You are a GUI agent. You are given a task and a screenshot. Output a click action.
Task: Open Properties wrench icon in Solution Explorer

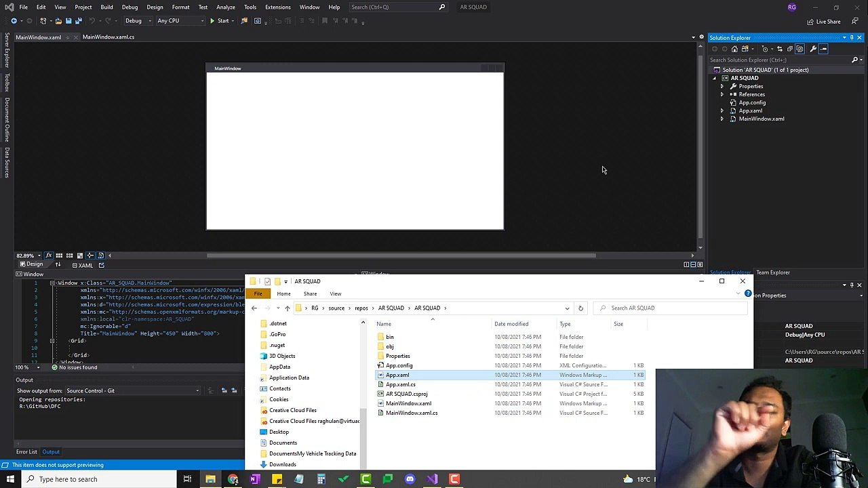(813, 49)
